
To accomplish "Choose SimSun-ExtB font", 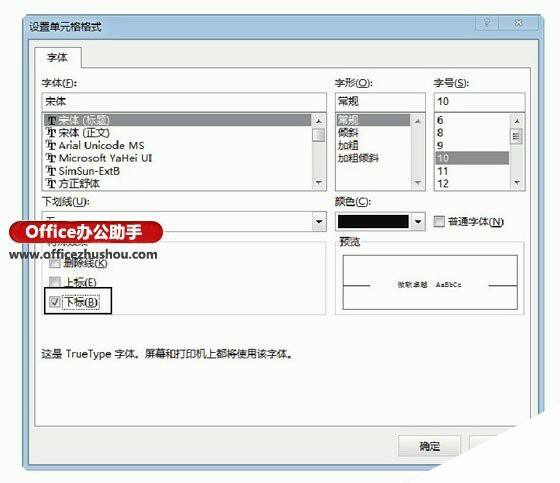I will (178, 171).
